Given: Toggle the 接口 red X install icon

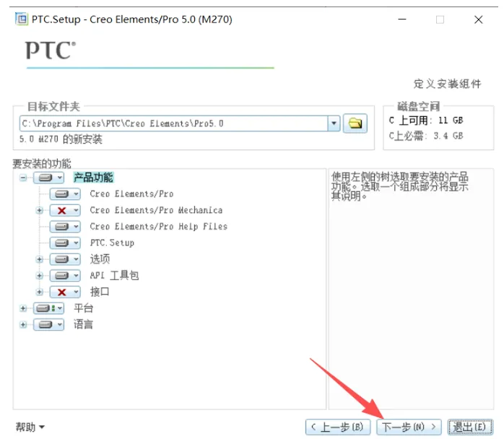Looking at the screenshot, I should point(61,292).
